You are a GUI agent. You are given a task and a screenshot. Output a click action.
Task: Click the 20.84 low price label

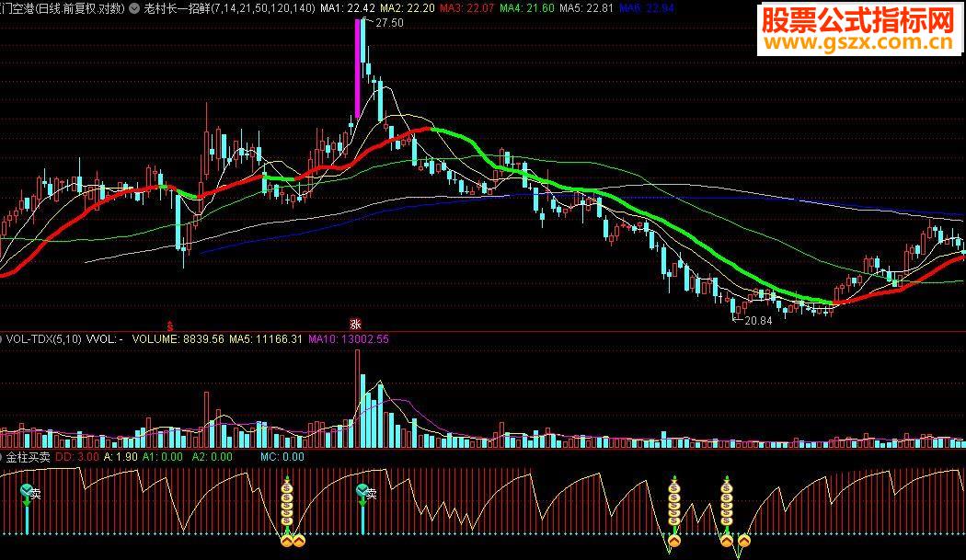tap(758, 320)
